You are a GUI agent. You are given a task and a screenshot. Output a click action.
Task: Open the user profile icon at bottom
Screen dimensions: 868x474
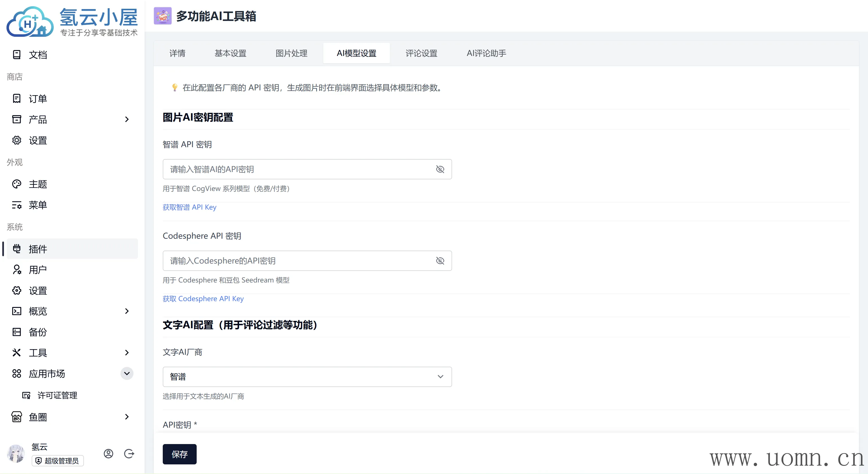108,453
